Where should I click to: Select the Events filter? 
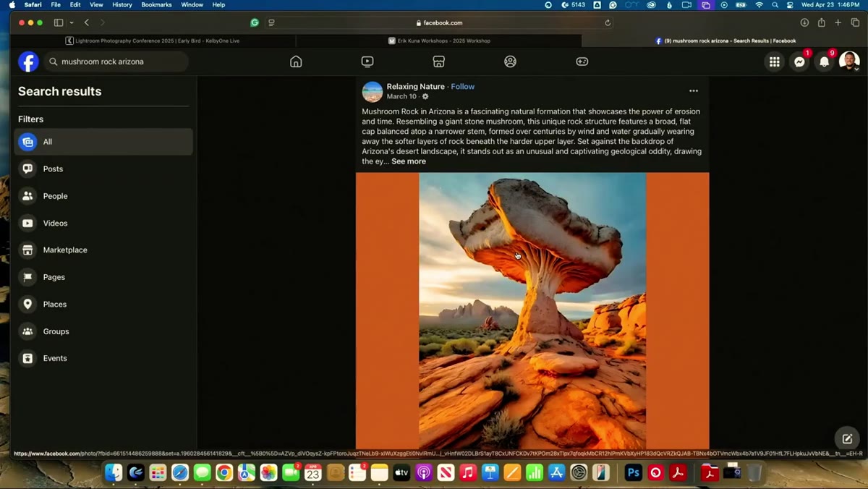tap(103, 358)
